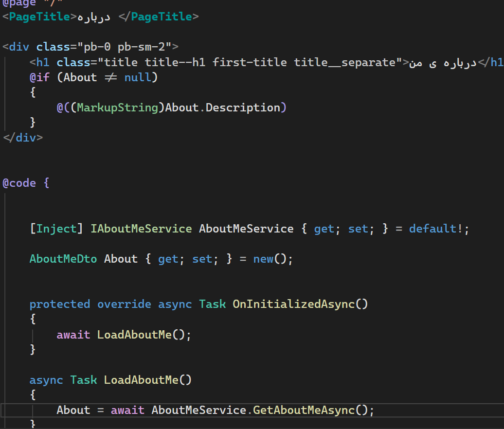Image resolution: width=504 pixels, height=429 pixels.
Task: Place cursor on the @code directive
Action: 19,183
